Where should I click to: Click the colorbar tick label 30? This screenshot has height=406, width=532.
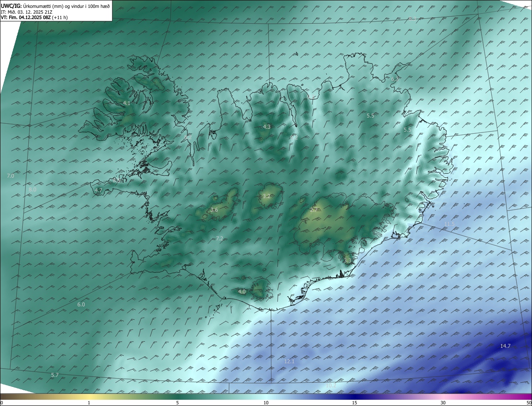coord(443,403)
